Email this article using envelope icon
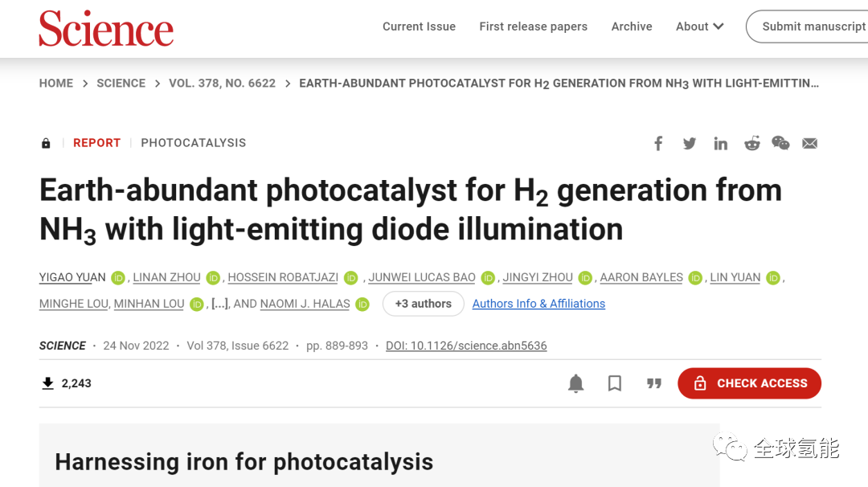 (810, 144)
